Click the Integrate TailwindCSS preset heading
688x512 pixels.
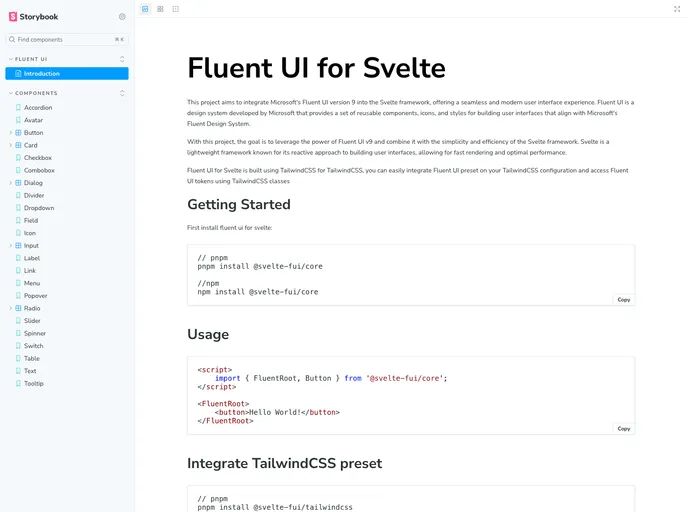(x=284, y=463)
